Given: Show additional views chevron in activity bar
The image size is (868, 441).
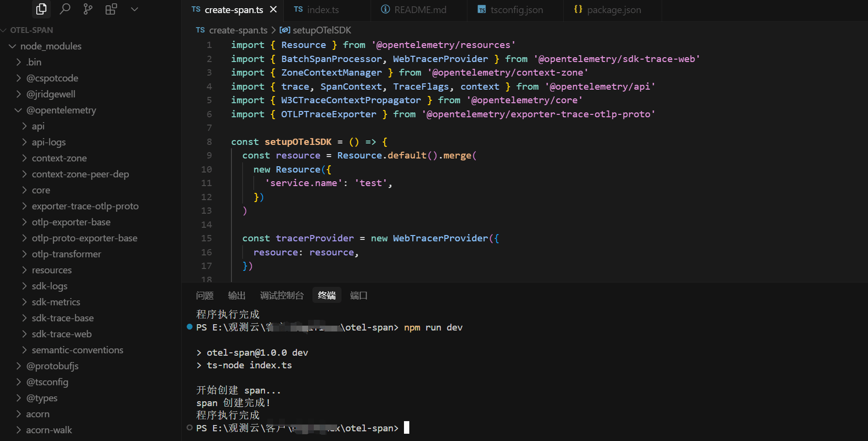Looking at the screenshot, I should point(135,9).
